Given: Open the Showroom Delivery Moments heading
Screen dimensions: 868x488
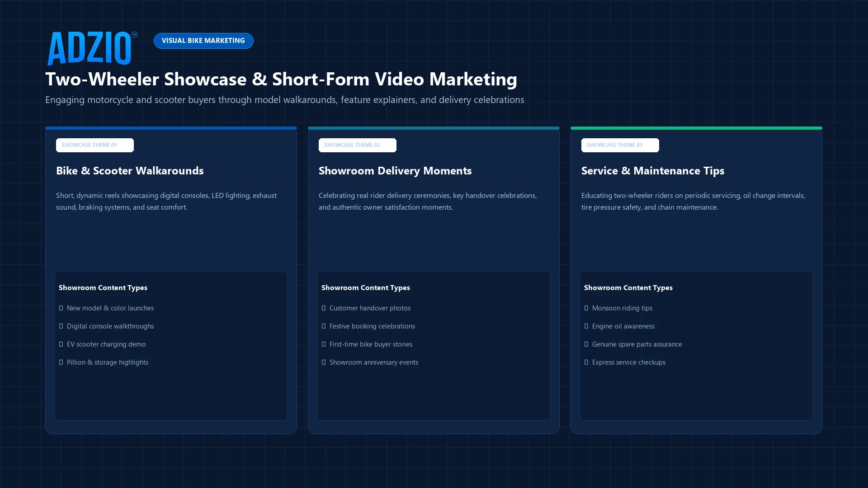Looking at the screenshot, I should (x=395, y=171).
